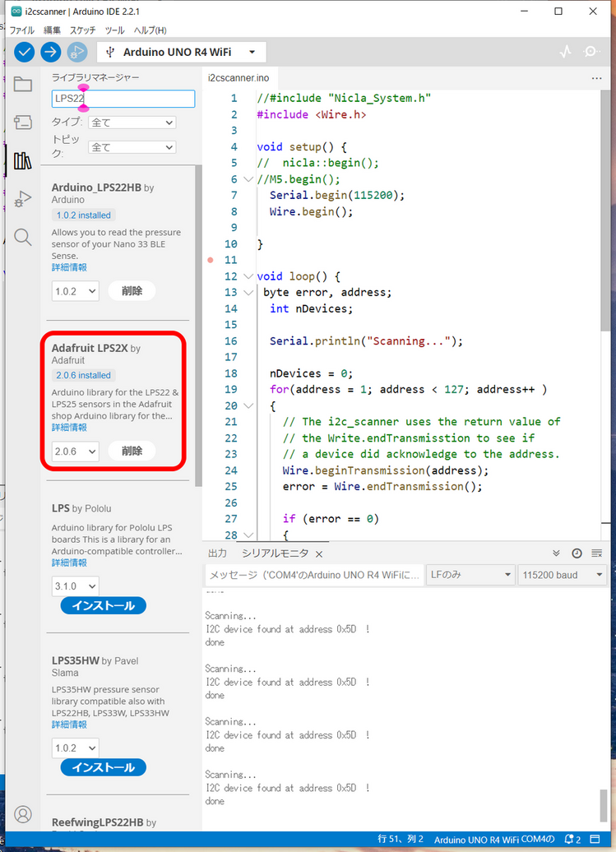Toggle the bottom panel icon in the status bar
The height and width of the screenshot is (852, 616).
click(x=595, y=840)
